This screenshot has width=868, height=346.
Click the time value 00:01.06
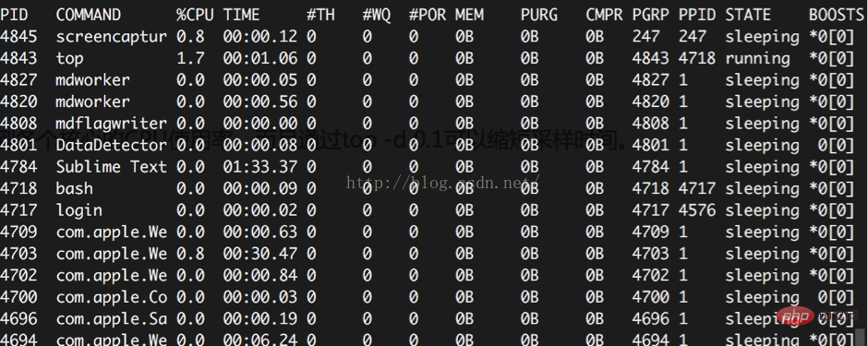click(x=260, y=58)
